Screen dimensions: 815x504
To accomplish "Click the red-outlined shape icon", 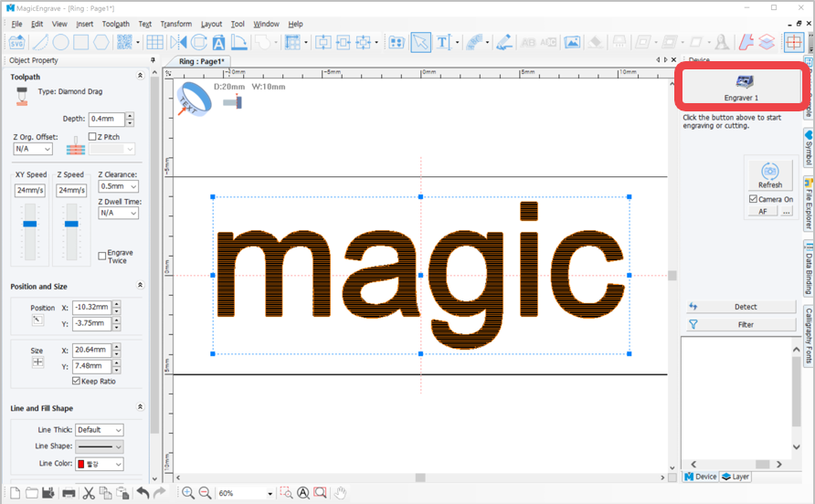I will coord(746,43).
